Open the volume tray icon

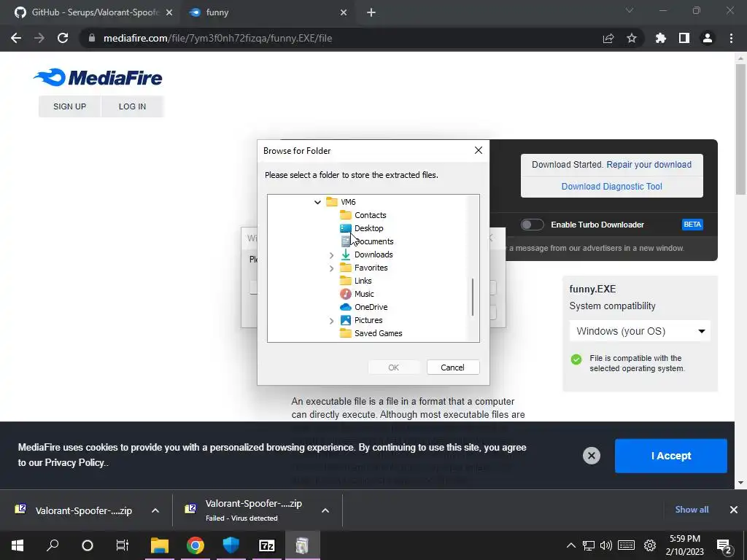[x=606, y=545]
